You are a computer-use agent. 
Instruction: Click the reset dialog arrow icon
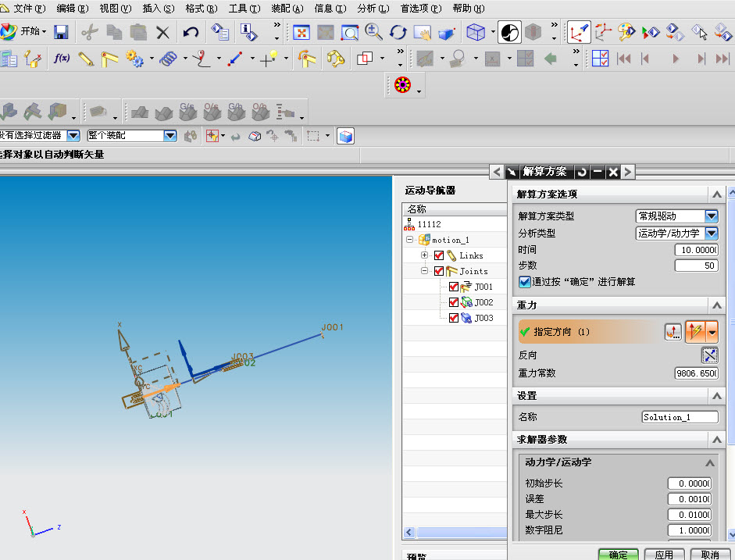(x=582, y=172)
